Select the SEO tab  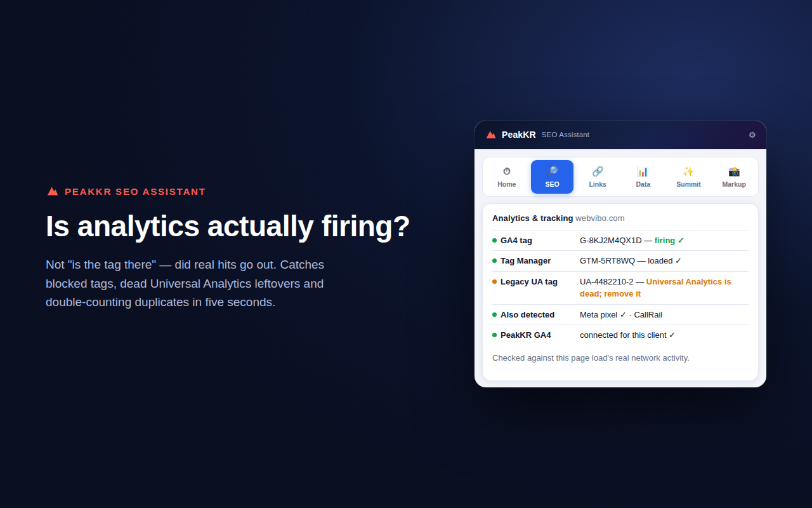pos(552,177)
